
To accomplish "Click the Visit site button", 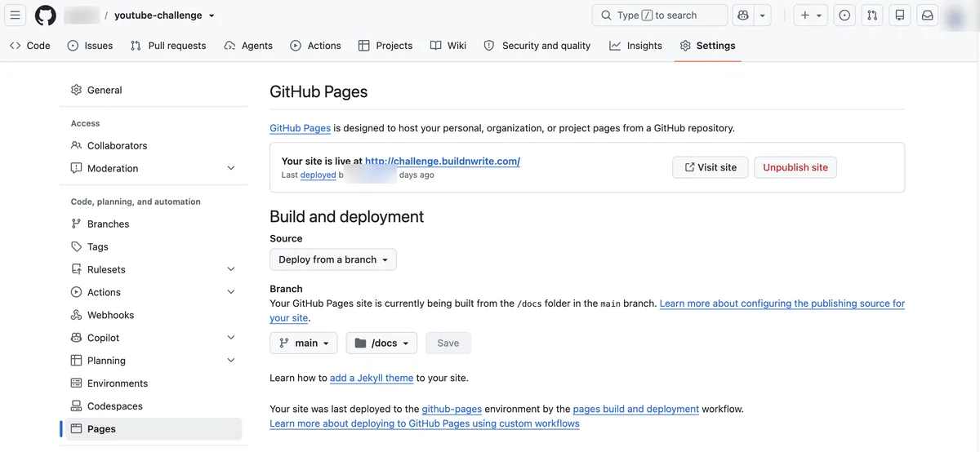I will coord(710,167).
